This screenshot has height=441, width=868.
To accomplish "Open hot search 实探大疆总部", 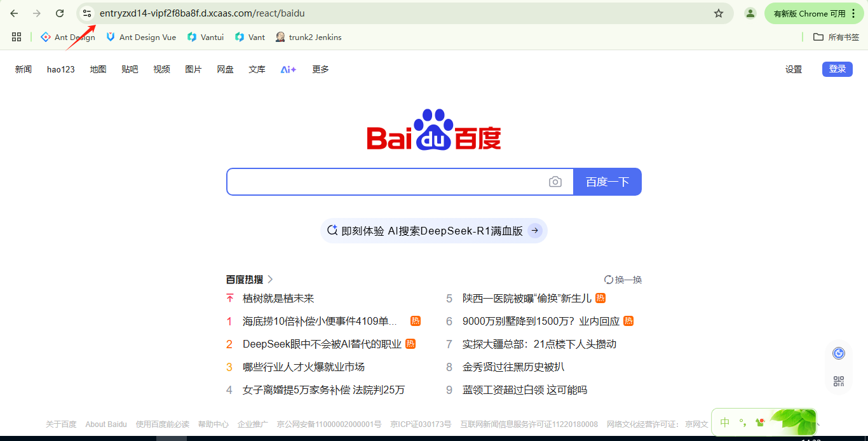I will 539,344.
